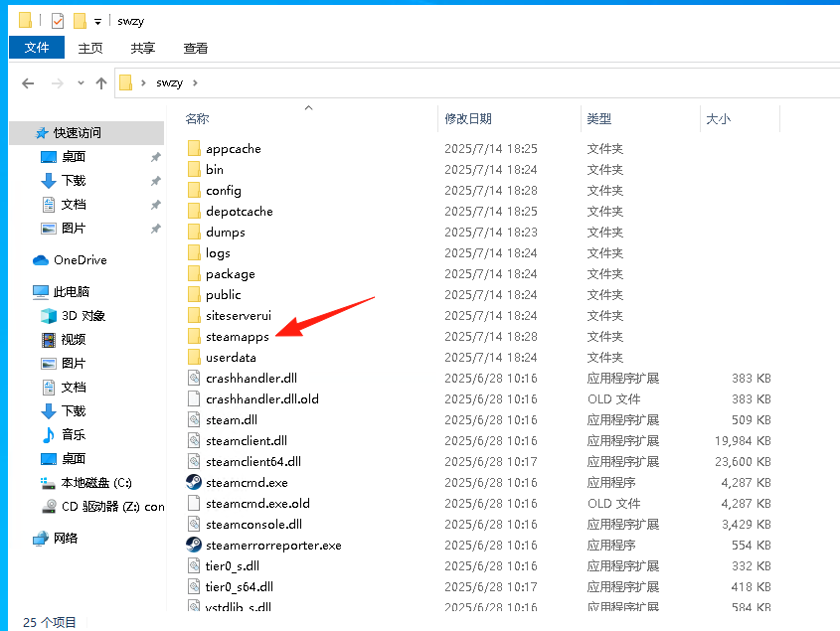Image resolution: width=840 pixels, height=631 pixels.
Task: Go up one folder level
Action: click(x=101, y=83)
